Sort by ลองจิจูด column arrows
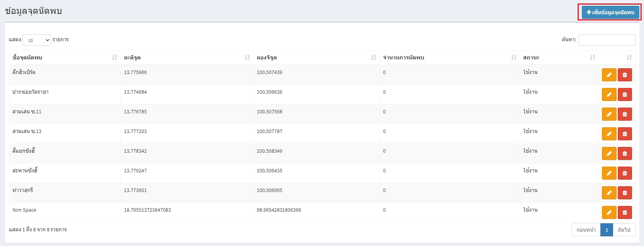The height and width of the screenshot is (246, 644). point(374,57)
